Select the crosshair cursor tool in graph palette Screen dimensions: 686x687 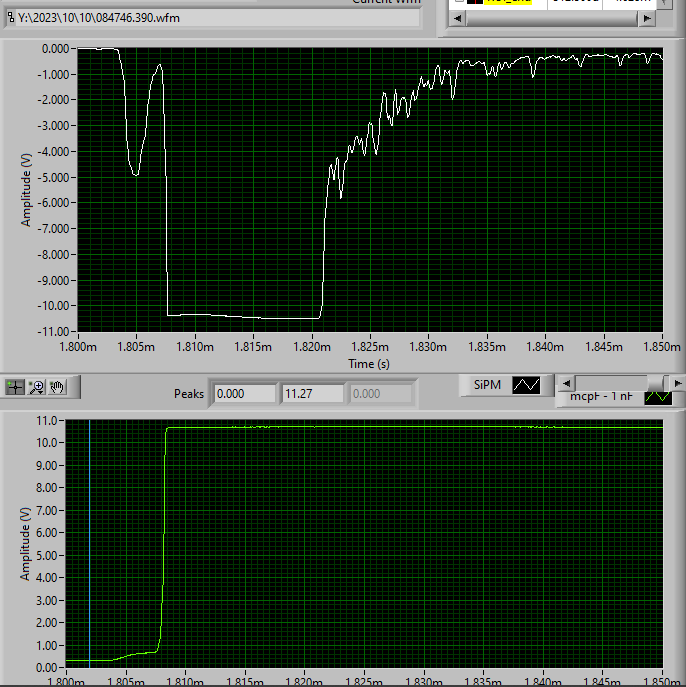[x=15, y=387]
